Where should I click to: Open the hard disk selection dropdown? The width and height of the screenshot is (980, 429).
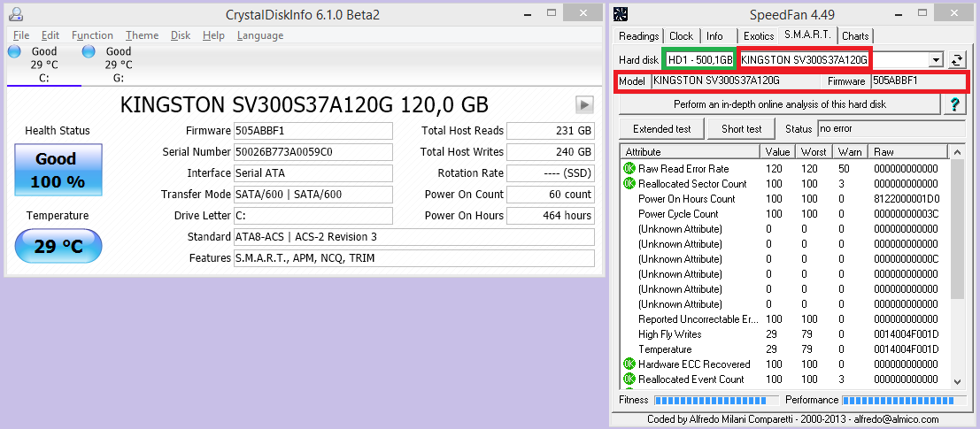pyautogui.click(x=936, y=60)
